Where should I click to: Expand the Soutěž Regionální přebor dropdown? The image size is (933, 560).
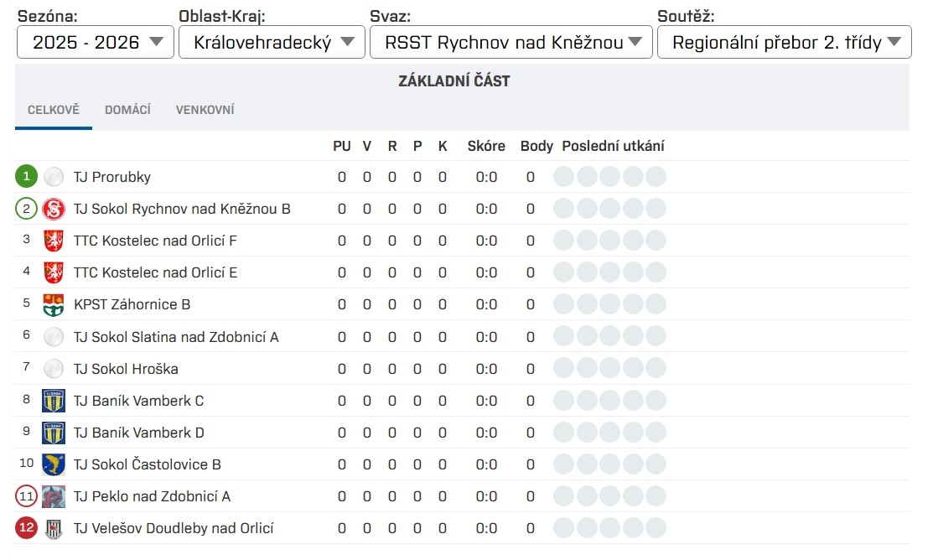coord(784,43)
